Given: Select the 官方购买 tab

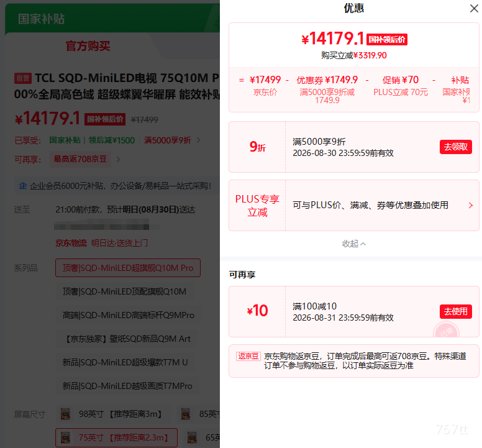Looking at the screenshot, I should tap(88, 46).
